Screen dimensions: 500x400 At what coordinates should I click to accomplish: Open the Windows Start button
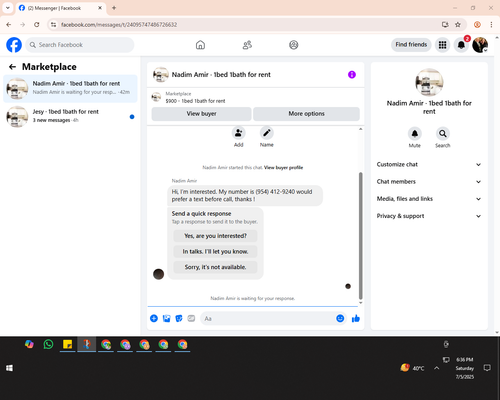coord(9,368)
